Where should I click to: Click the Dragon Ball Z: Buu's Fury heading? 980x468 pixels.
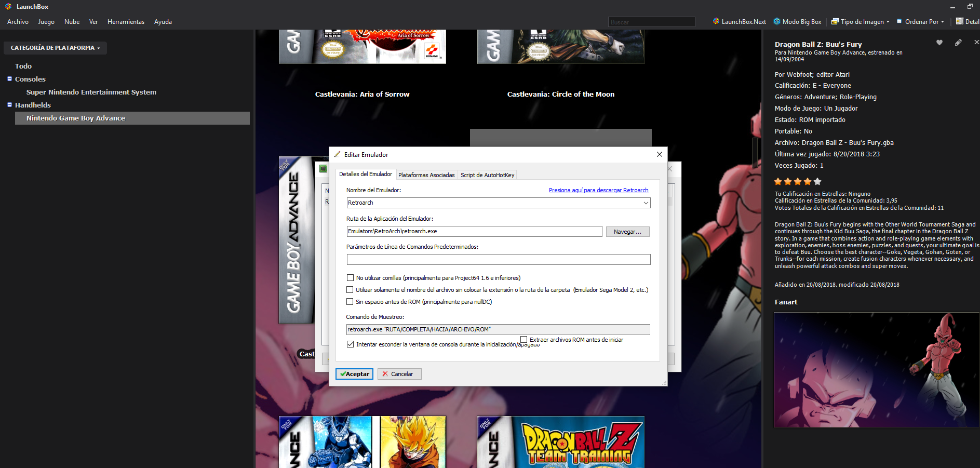[x=818, y=45]
